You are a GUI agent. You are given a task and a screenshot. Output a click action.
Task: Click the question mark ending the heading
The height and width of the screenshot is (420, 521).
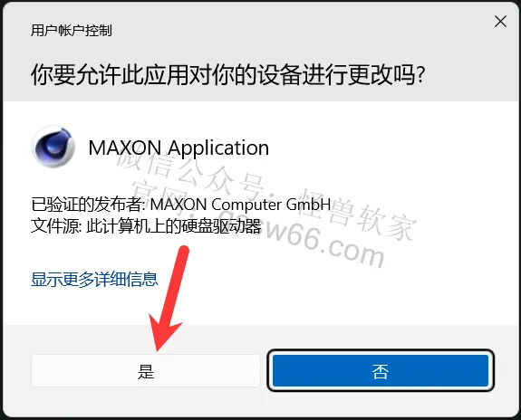(420, 75)
